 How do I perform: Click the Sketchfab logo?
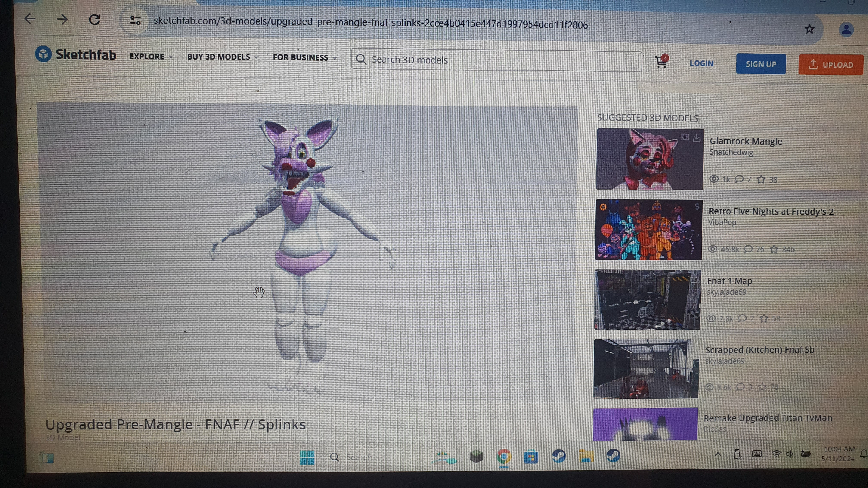(x=76, y=54)
